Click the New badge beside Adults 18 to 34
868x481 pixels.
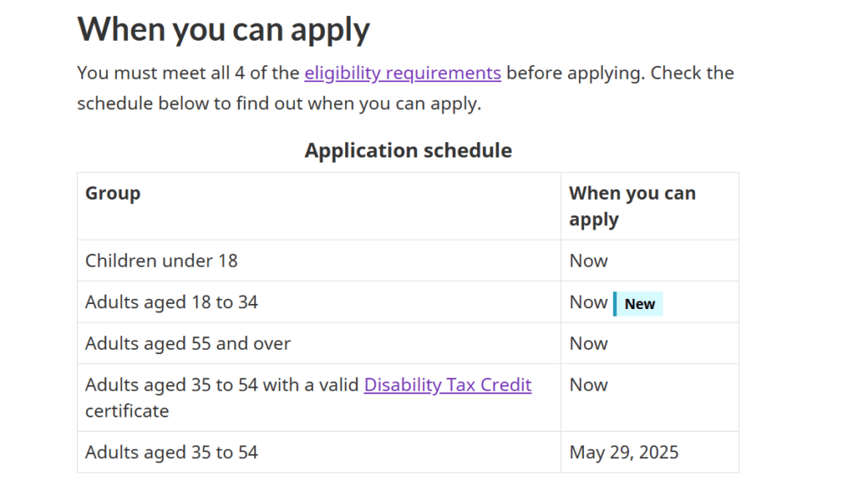[637, 303]
